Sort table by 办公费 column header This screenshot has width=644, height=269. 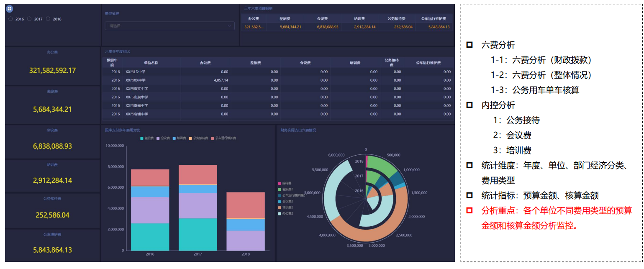coord(205,63)
